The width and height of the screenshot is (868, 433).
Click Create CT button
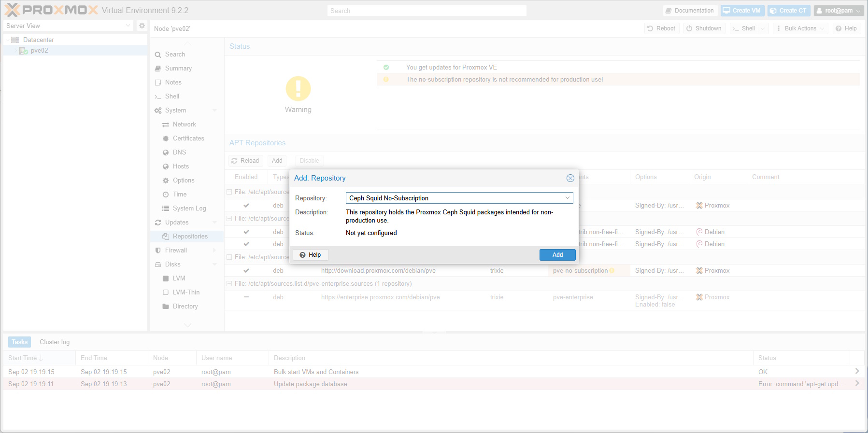coord(788,11)
